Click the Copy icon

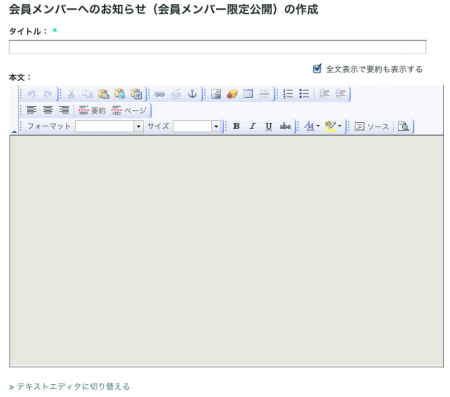87,94
